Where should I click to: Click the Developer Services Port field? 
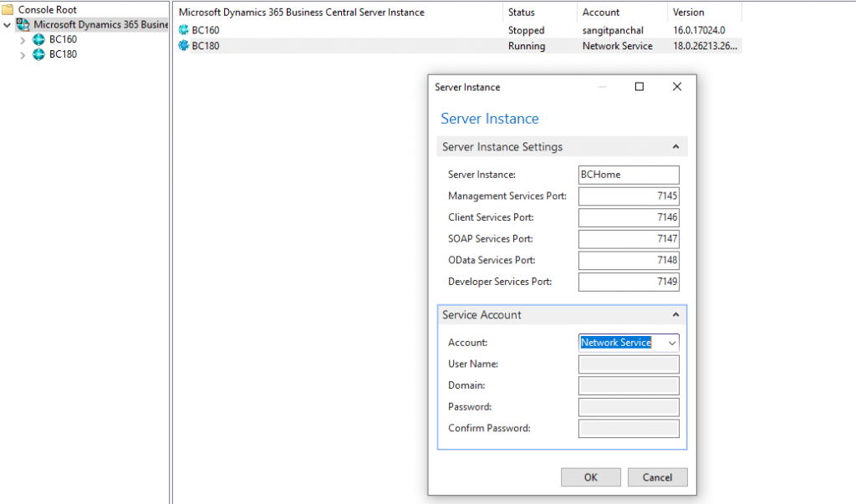[x=629, y=282]
